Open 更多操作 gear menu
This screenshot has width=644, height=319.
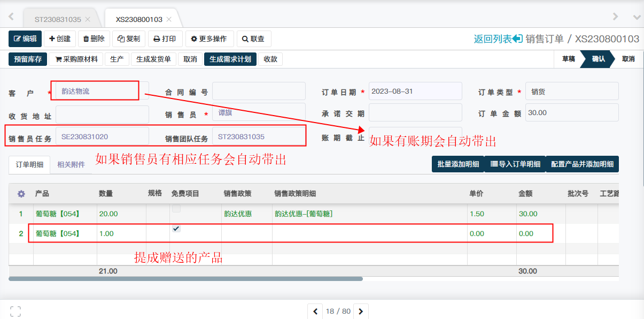(x=209, y=39)
